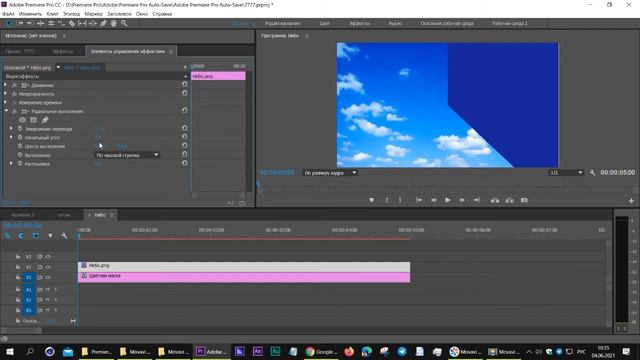The width and height of the screenshot is (640, 360).
Task: Select the Pen tool in toolbar
Action: (x=103, y=24)
